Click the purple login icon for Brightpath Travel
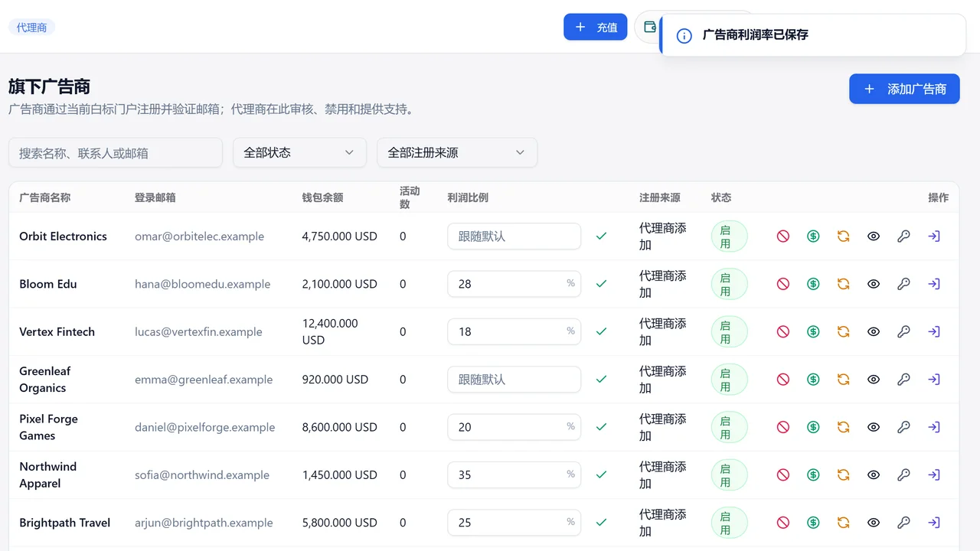 tap(934, 523)
